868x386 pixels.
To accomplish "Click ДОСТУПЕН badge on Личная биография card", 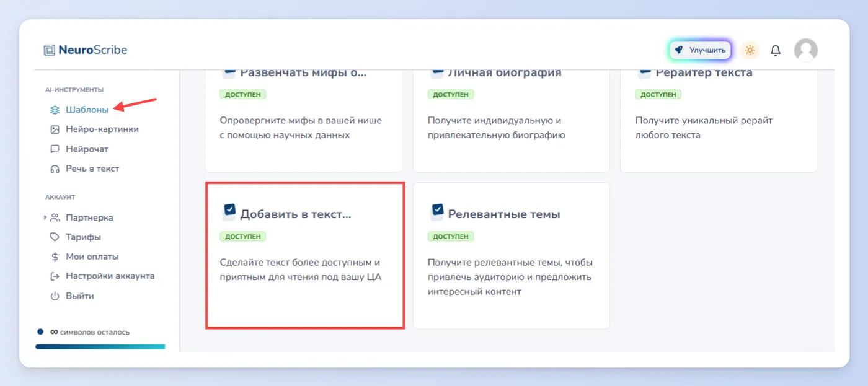I will pos(451,95).
